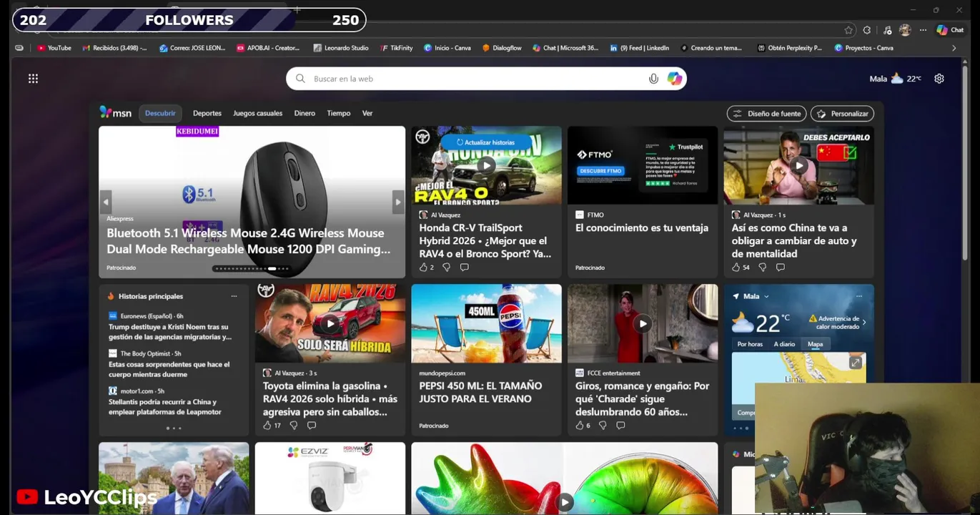Open the YouTube bookmark
980x515 pixels.
click(54, 48)
